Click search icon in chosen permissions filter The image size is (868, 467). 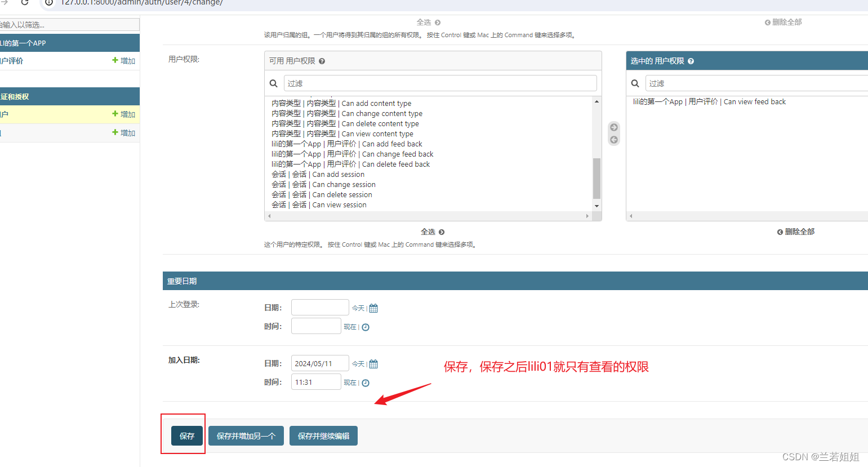pyautogui.click(x=635, y=83)
